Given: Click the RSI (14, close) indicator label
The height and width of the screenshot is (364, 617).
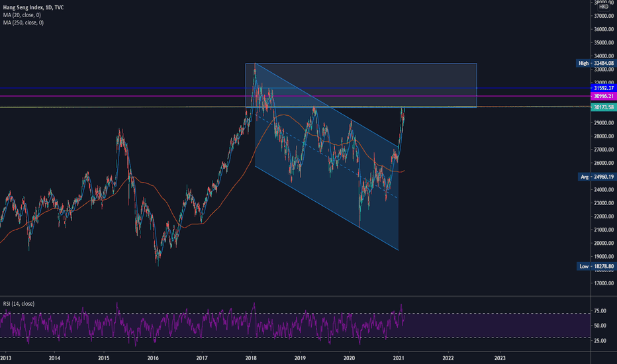Looking at the screenshot, I should (18, 304).
